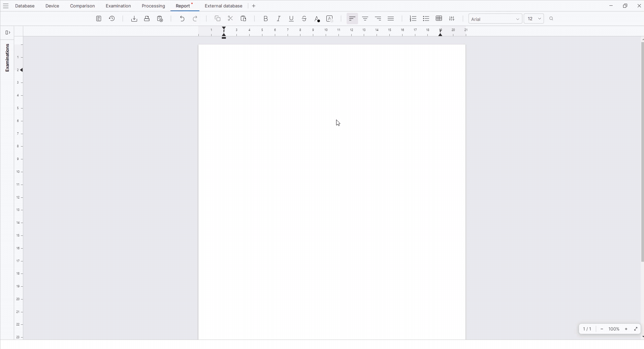The height and width of the screenshot is (349, 644).
Task: Switch to the External database tab
Action: pos(224,6)
